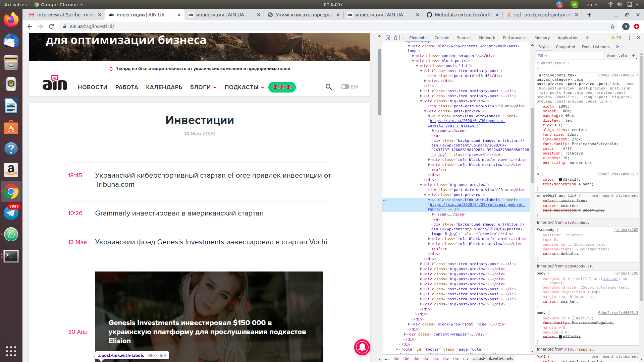
Task: Open Chrome profile avatar R
Action: 626,26
